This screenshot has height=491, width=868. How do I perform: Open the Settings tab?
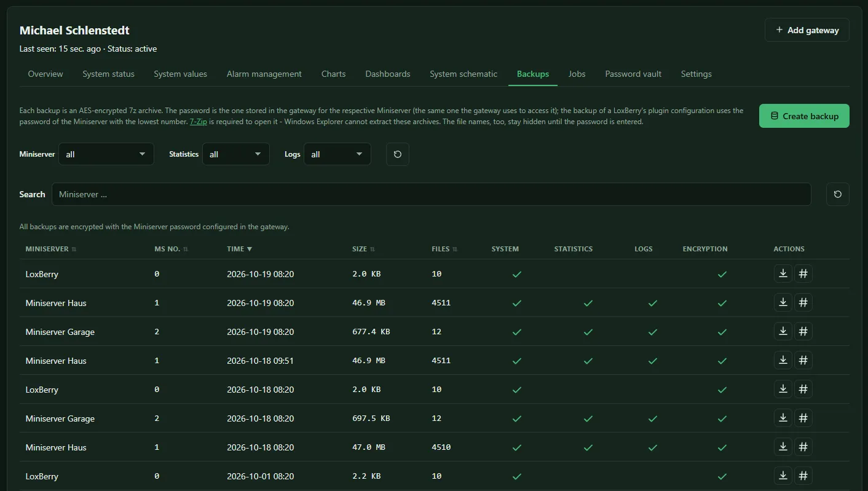click(696, 74)
